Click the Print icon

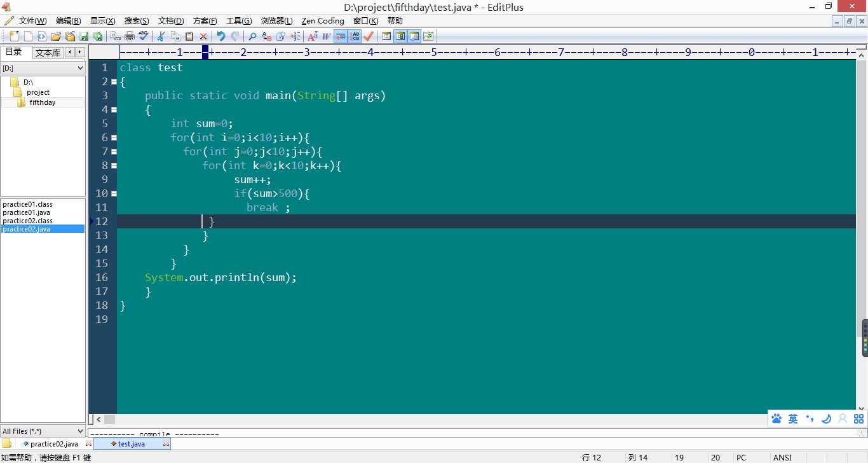[x=129, y=36]
